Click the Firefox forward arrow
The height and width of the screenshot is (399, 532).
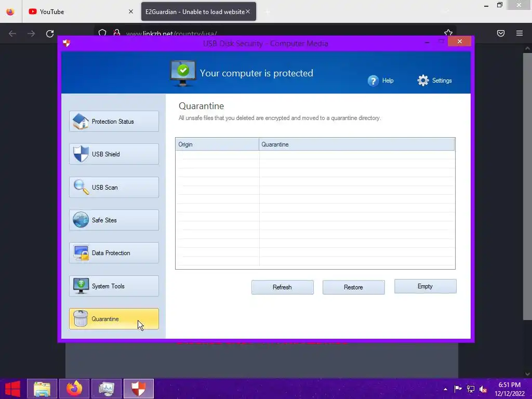(x=31, y=33)
